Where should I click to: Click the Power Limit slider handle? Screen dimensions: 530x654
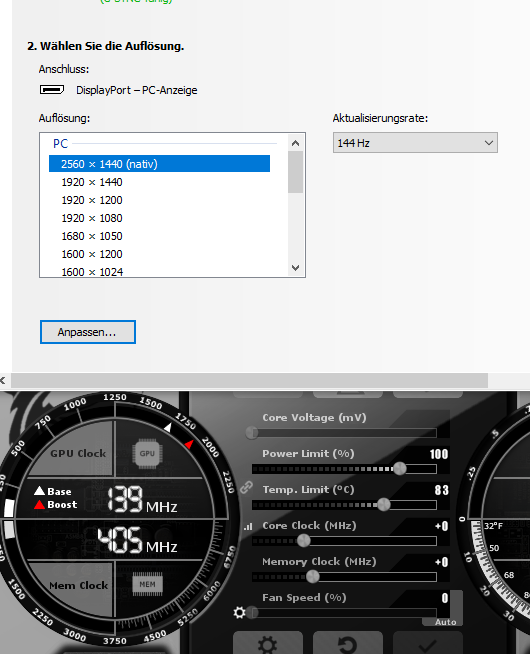(x=400, y=469)
